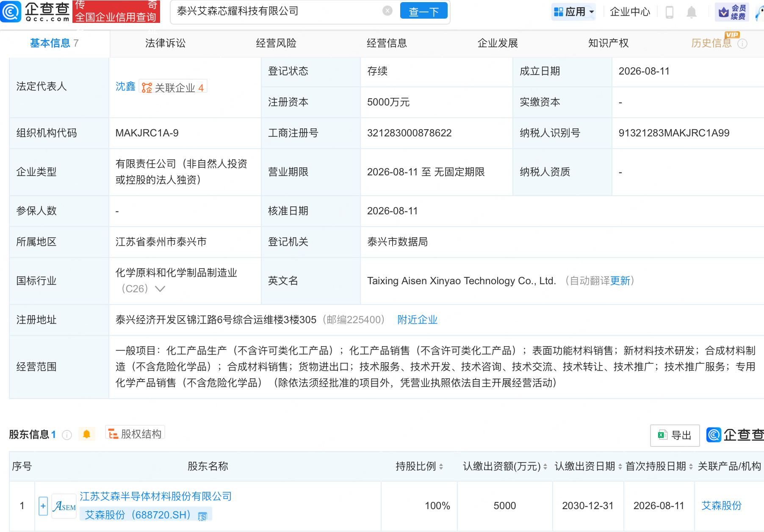The image size is (764, 532).
Task: Click the 应用 grid icon
Action: tap(559, 12)
